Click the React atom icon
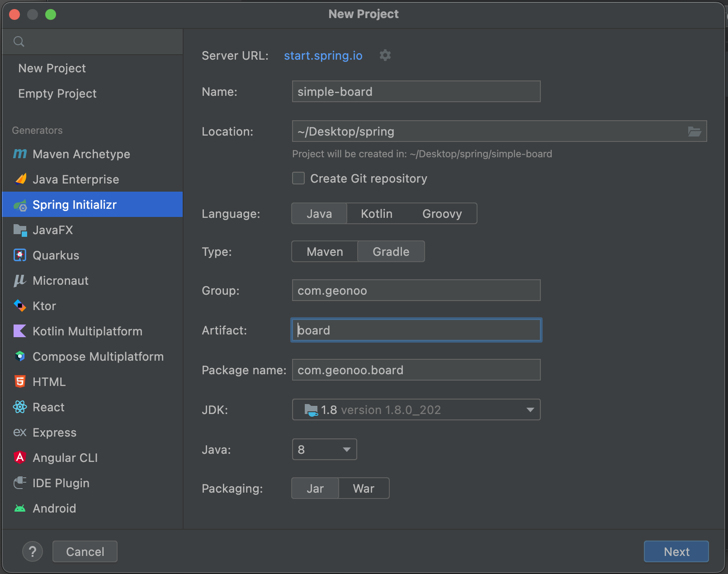Screen dimensions: 728x574 click(x=20, y=407)
